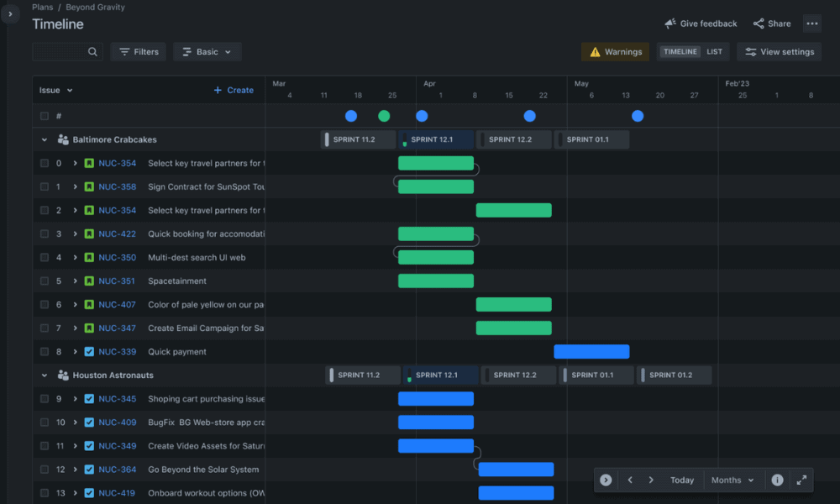840x504 pixels.
Task: Open the Basic hierarchy dropdown
Action: click(207, 52)
